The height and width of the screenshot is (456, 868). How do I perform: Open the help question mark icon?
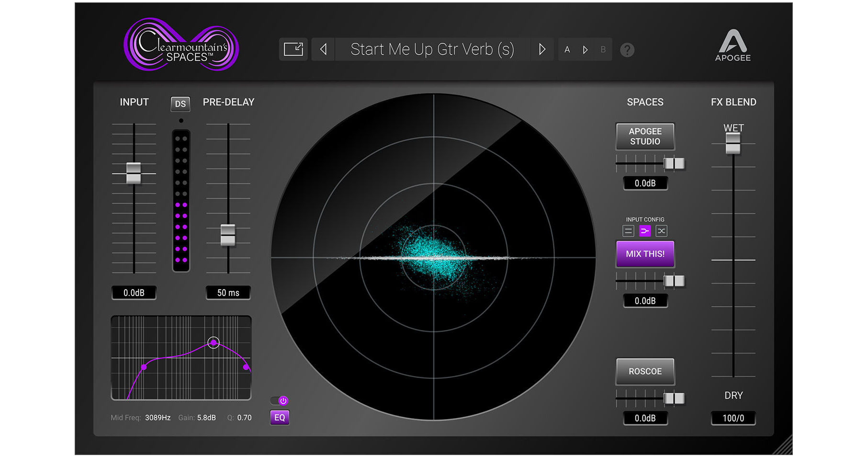coord(627,50)
